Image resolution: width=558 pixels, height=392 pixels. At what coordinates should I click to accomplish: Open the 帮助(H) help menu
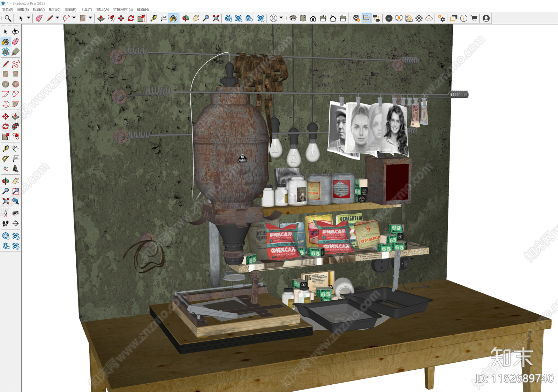coord(143,9)
